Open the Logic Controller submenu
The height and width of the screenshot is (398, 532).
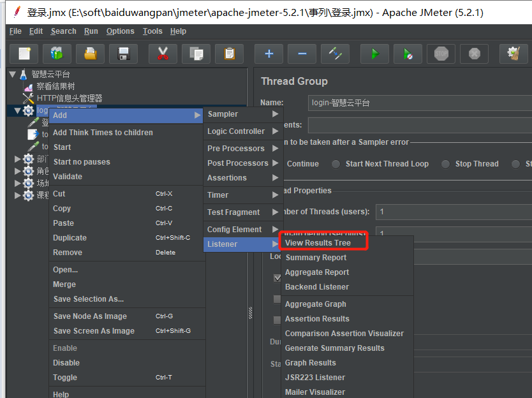coord(243,131)
